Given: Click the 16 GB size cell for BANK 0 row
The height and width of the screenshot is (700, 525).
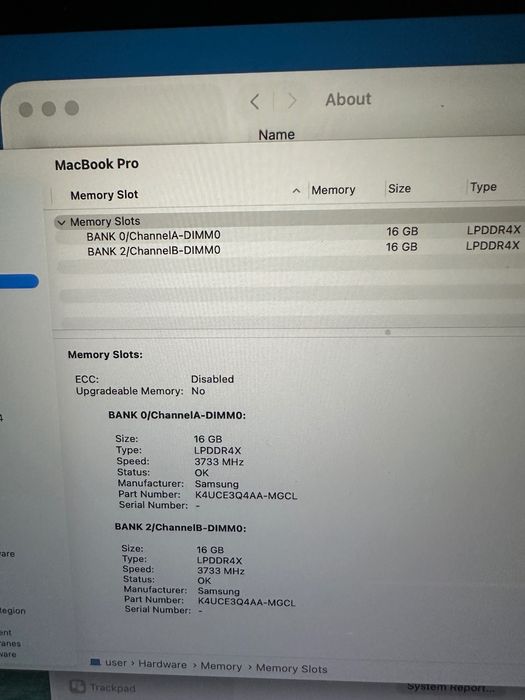Looking at the screenshot, I should [402, 231].
